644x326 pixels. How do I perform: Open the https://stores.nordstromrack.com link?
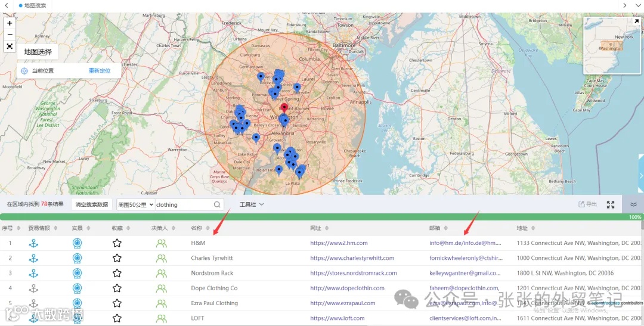353,273
